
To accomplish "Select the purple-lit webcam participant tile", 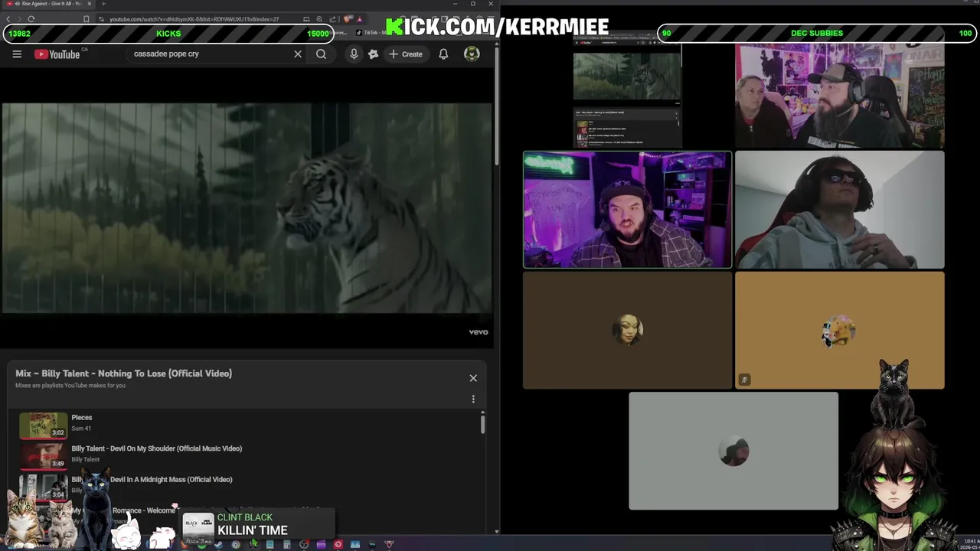I will pos(627,210).
